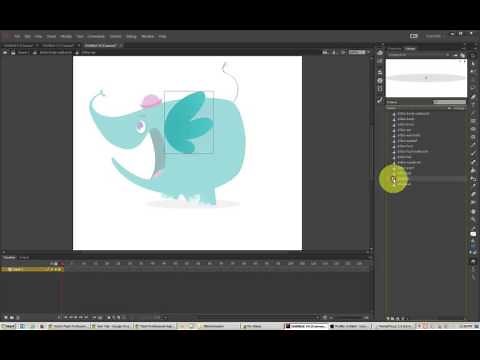Click Go to first frame button
The height and width of the screenshot is (360, 480).
[x=66, y=317]
